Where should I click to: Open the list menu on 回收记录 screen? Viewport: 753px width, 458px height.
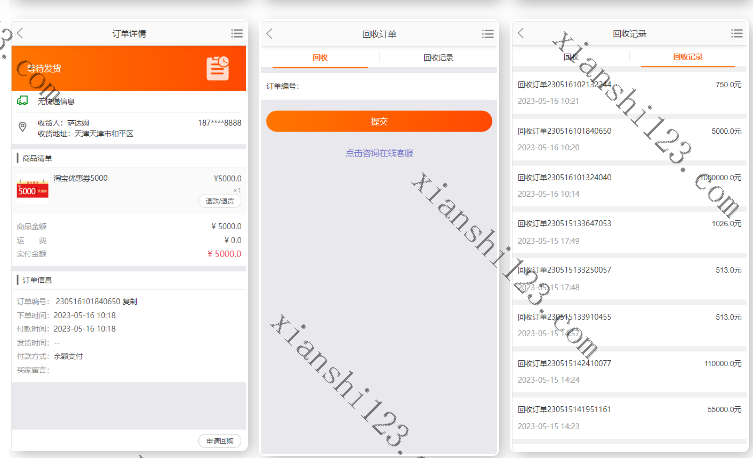737,33
